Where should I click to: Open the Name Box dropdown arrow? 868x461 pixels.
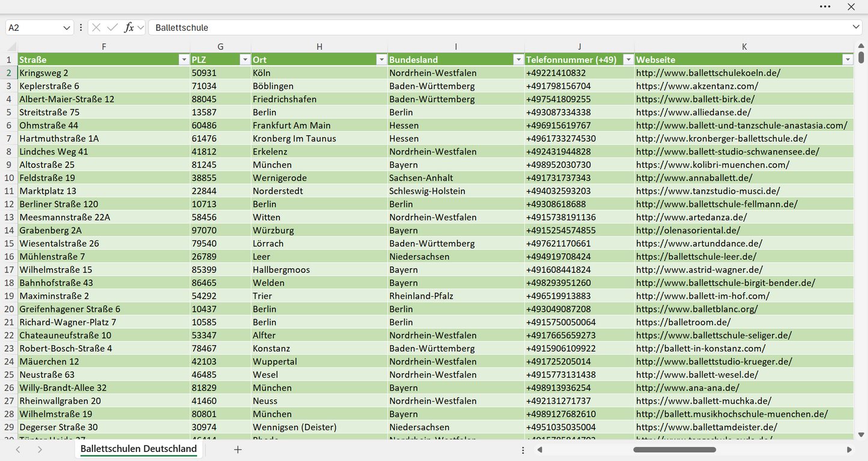coord(66,28)
